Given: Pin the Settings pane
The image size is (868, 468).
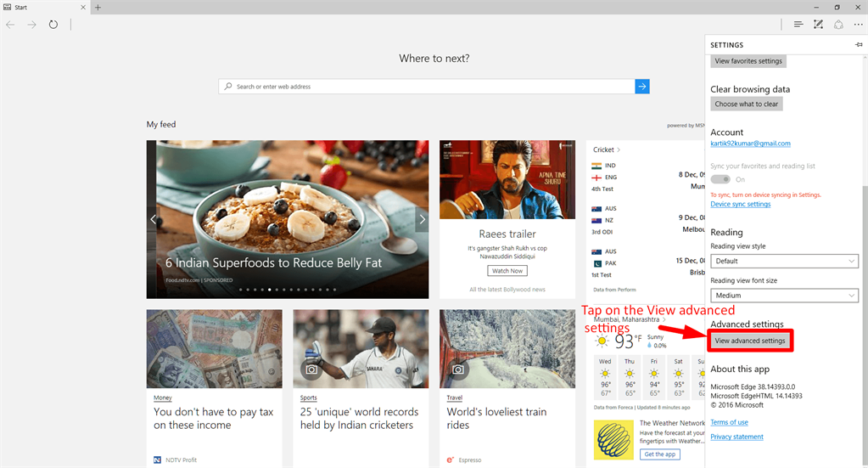Looking at the screenshot, I should pyautogui.click(x=859, y=45).
